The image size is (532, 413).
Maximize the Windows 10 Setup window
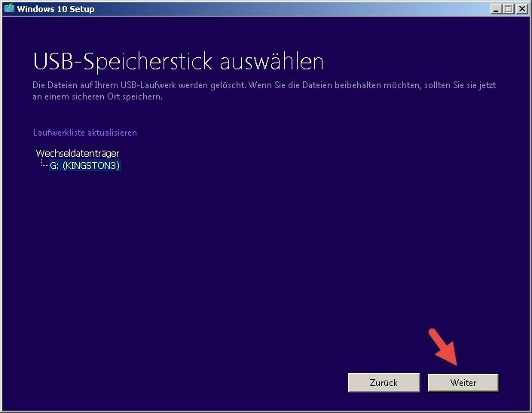point(509,9)
